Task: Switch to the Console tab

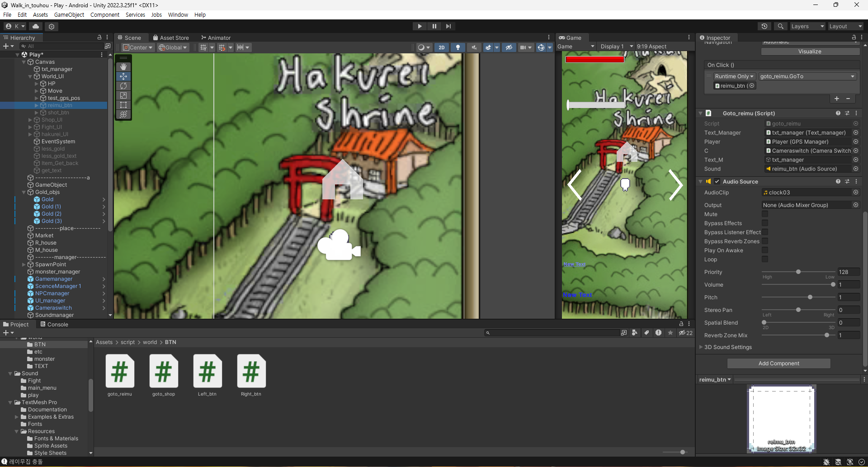Action: pos(54,324)
